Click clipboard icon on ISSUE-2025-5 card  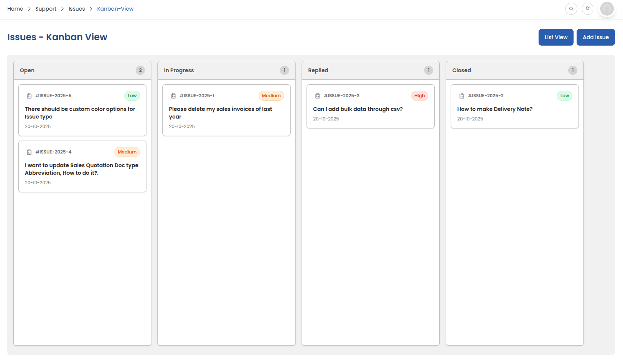(x=29, y=96)
